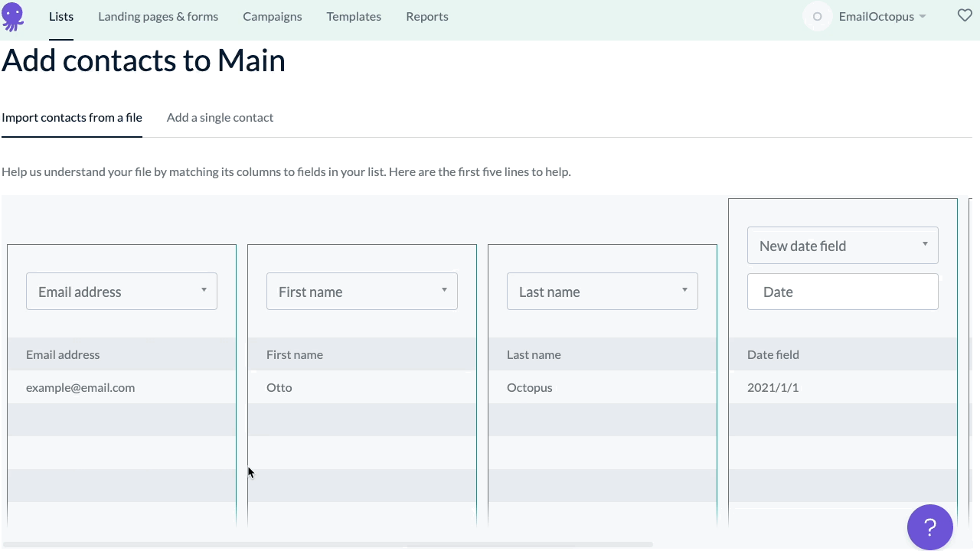Open help with the question mark button

pos(929,527)
